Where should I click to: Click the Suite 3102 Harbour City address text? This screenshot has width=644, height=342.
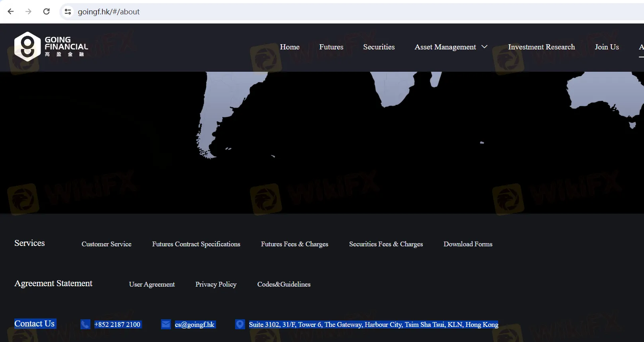pyautogui.click(x=373, y=324)
